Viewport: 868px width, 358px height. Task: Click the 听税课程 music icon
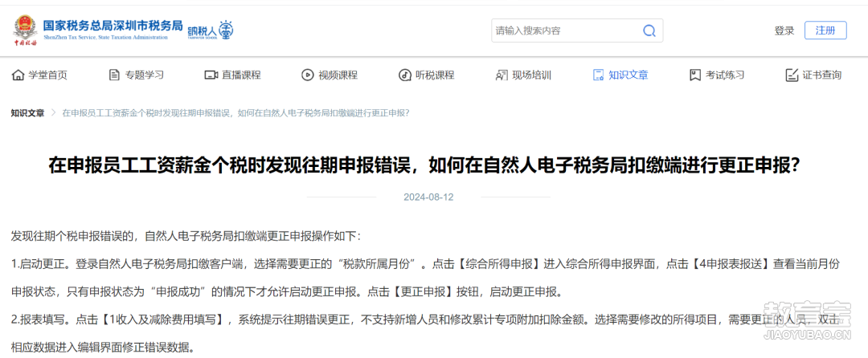point(404,75)
